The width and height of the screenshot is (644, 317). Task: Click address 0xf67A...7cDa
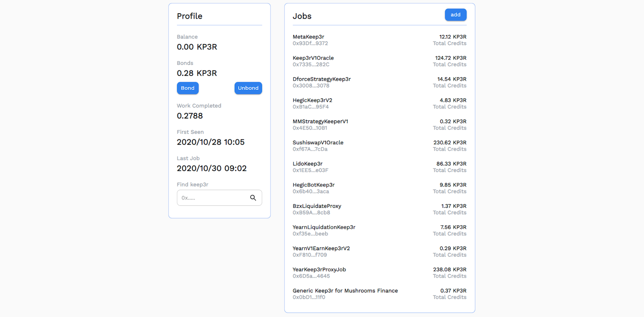click(310, 149)
